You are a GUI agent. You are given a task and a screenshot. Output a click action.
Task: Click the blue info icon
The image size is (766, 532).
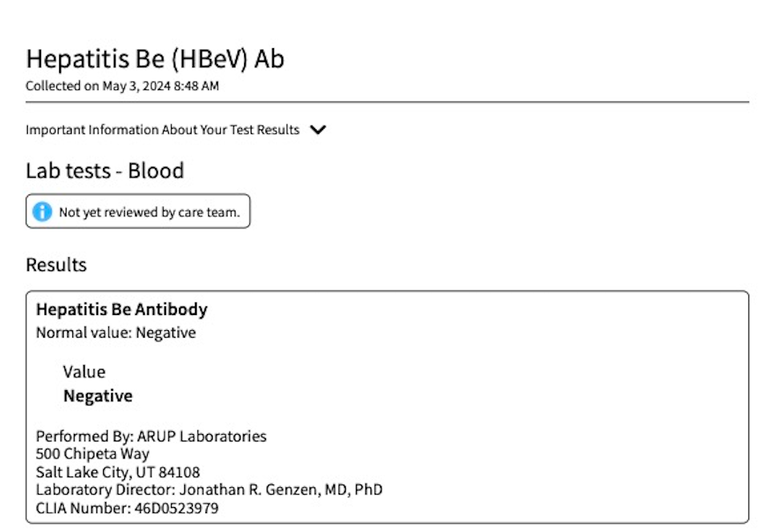(x=42, y=211)
